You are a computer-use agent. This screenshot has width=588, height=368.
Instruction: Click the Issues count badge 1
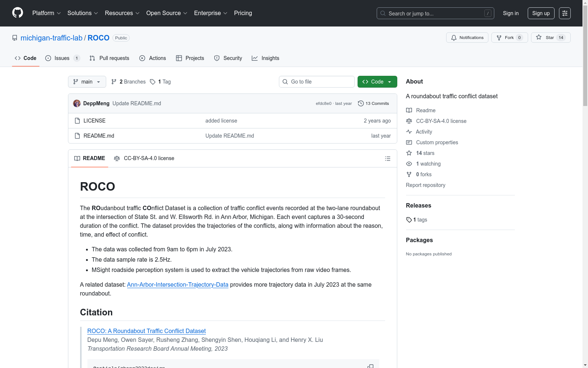[76, 58]
